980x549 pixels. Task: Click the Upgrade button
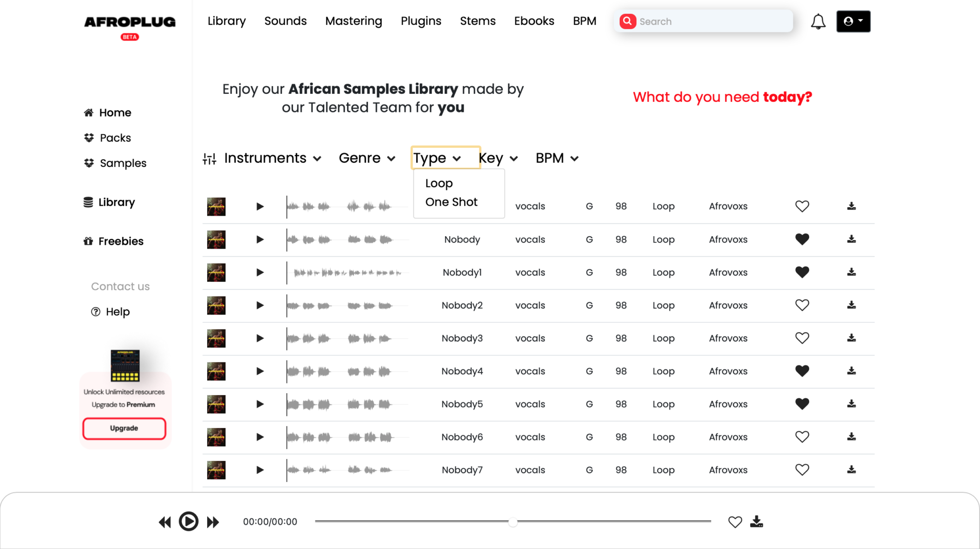tap(124, 428)
